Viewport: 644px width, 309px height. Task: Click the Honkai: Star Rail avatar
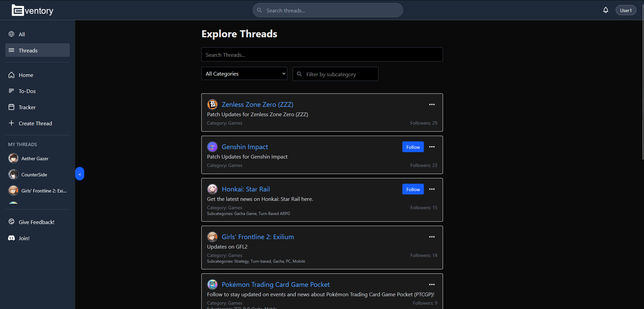pos(212,189)
